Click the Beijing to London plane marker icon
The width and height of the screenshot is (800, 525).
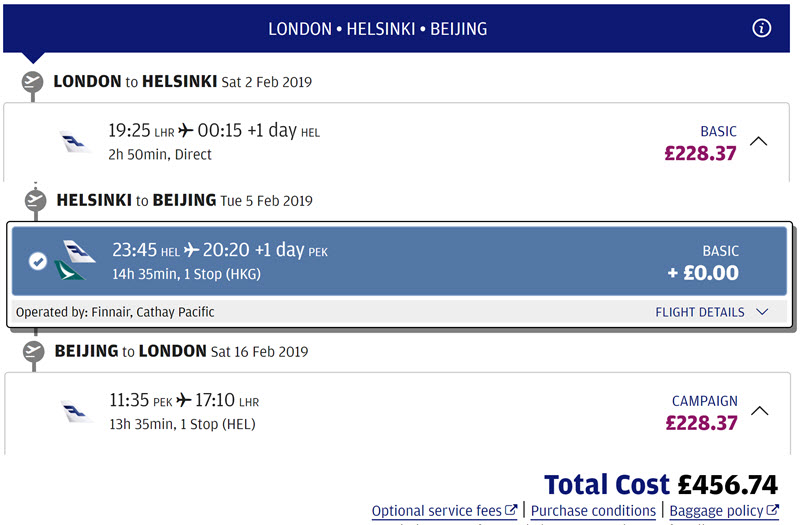tap(34, 352)
